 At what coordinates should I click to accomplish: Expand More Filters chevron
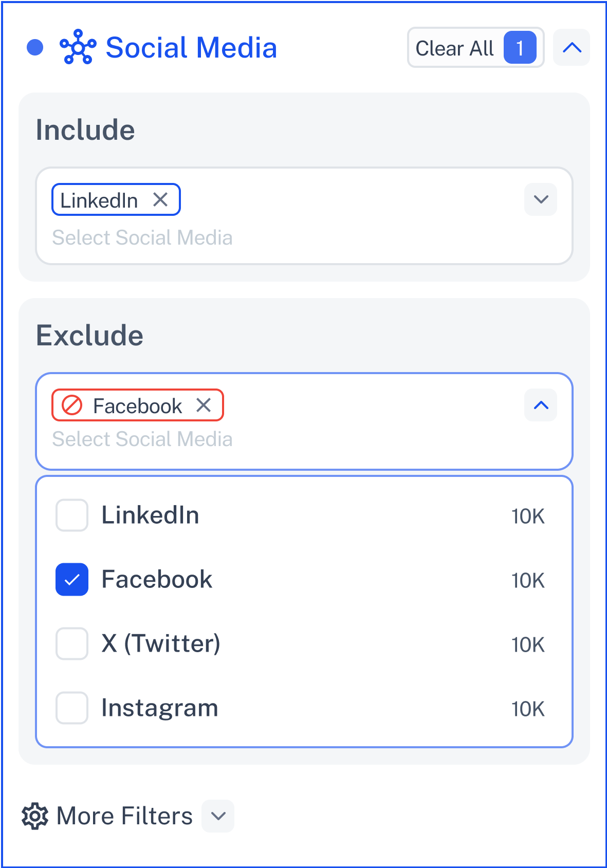(218, 816)
